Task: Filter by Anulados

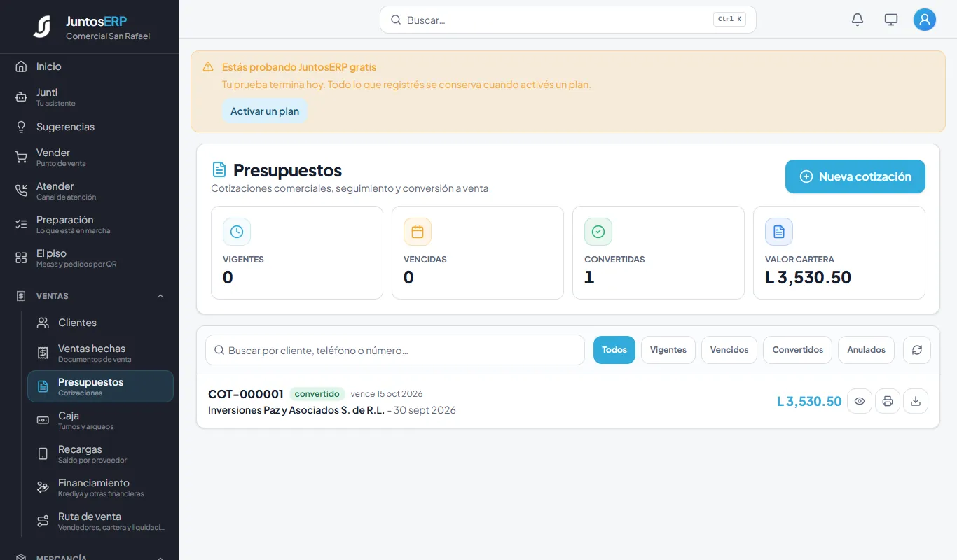Action: click(867, 350)
